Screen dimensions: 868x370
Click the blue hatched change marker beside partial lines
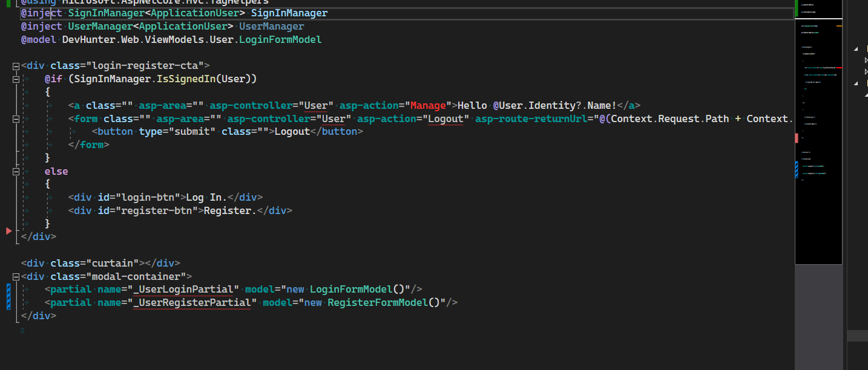tap(8, 296)
